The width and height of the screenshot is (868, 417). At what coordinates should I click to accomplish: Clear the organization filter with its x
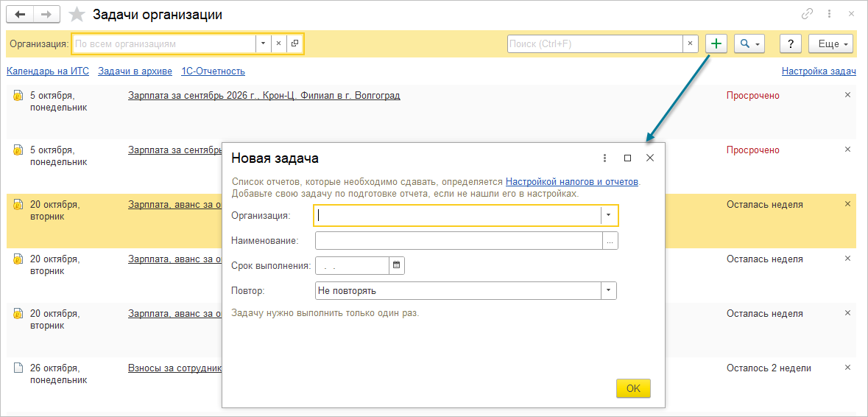point(278,43)
